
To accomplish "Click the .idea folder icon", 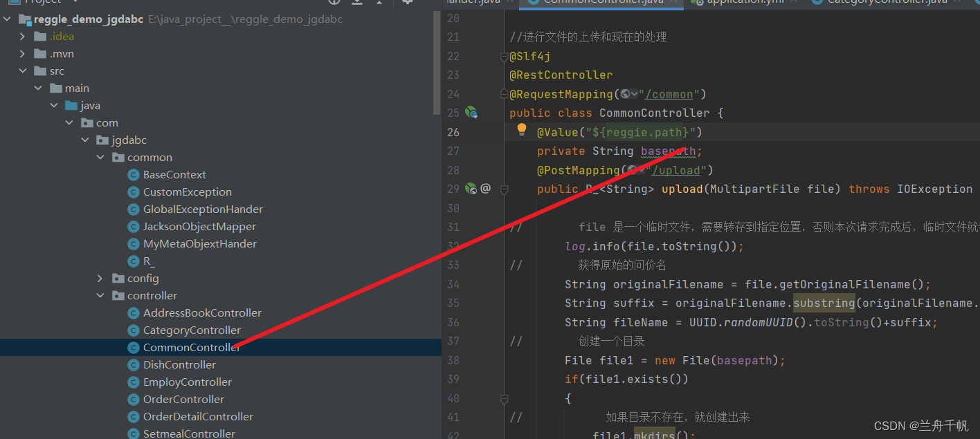I will (x=39, y=37).
